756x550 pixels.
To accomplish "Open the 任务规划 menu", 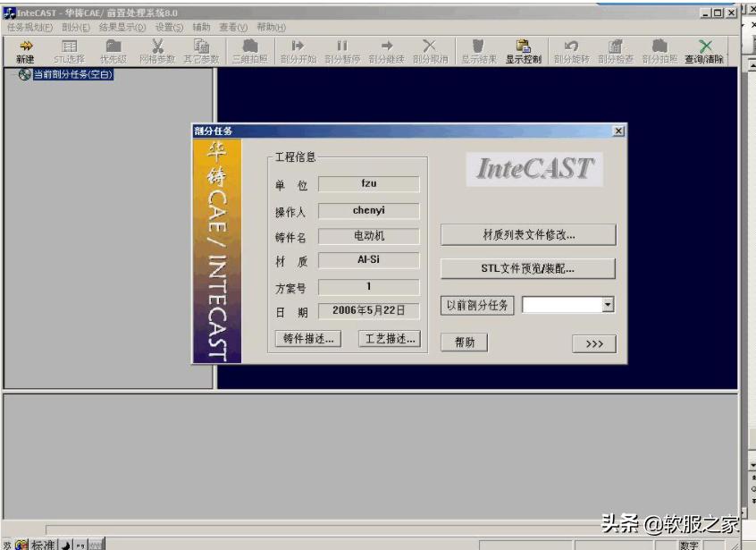I will coord(29,27).
